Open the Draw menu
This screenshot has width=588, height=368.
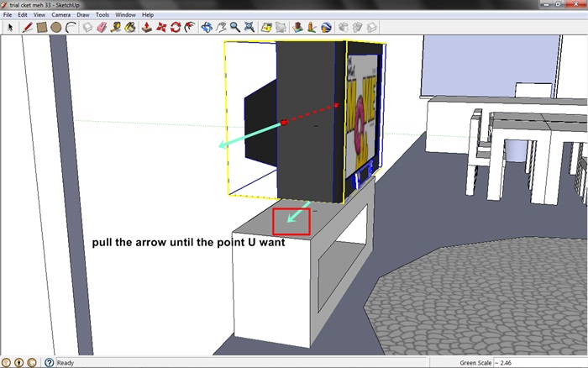pyautogui.click(x=83, y=15)
